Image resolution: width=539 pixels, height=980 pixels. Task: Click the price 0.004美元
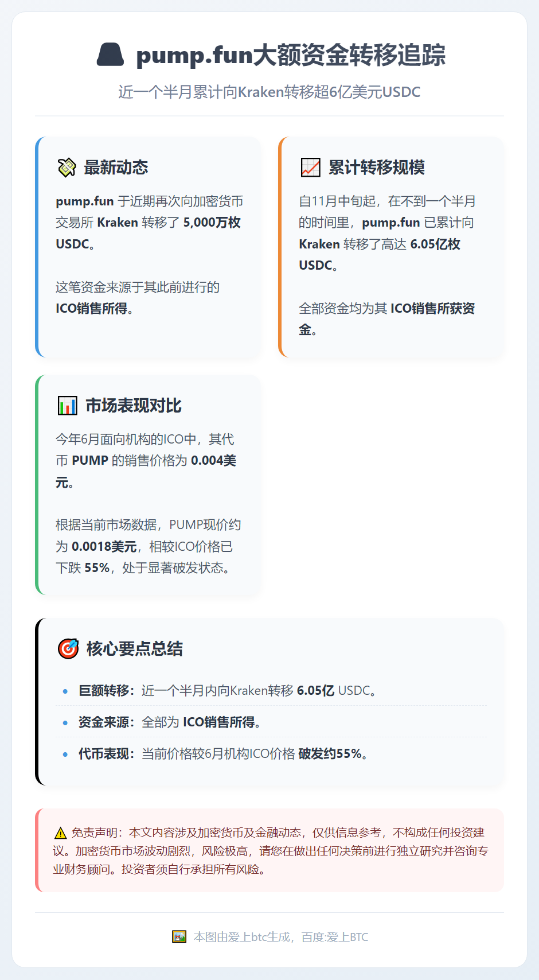pos(146,471)
